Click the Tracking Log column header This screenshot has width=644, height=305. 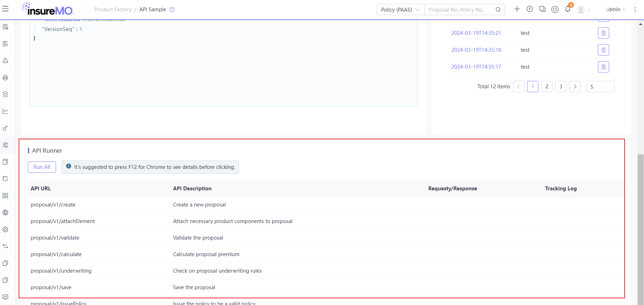click(561, 189)
